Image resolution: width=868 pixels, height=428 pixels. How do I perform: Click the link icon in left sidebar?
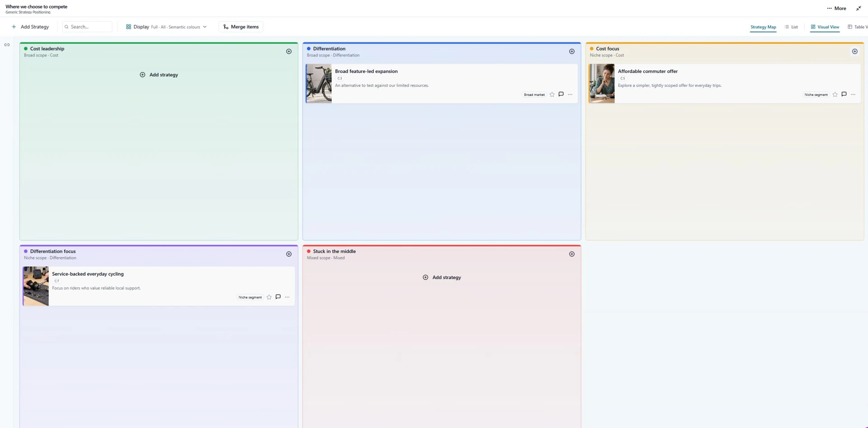(x=7, y=45)
